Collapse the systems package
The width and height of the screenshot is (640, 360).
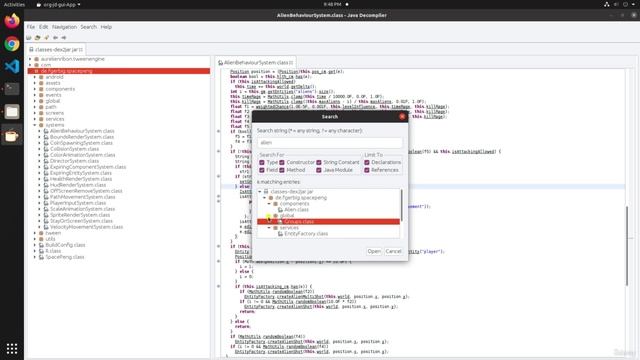pos(35,125)
